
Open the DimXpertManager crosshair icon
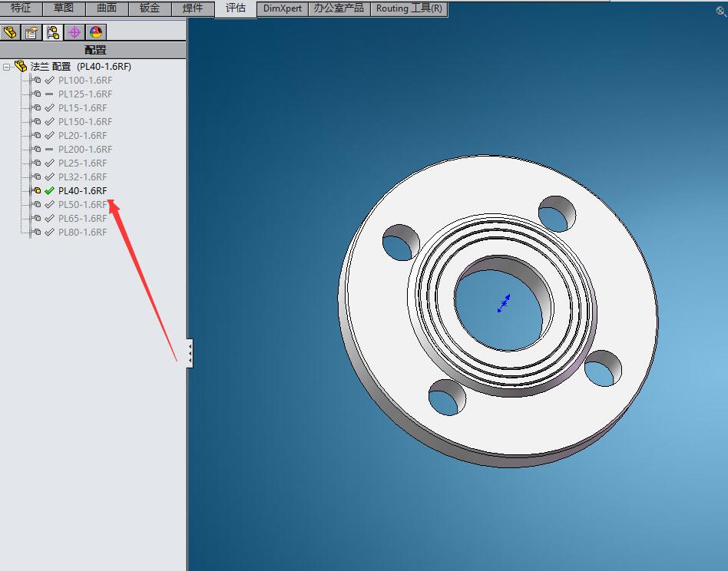click(x=74, y=32)
